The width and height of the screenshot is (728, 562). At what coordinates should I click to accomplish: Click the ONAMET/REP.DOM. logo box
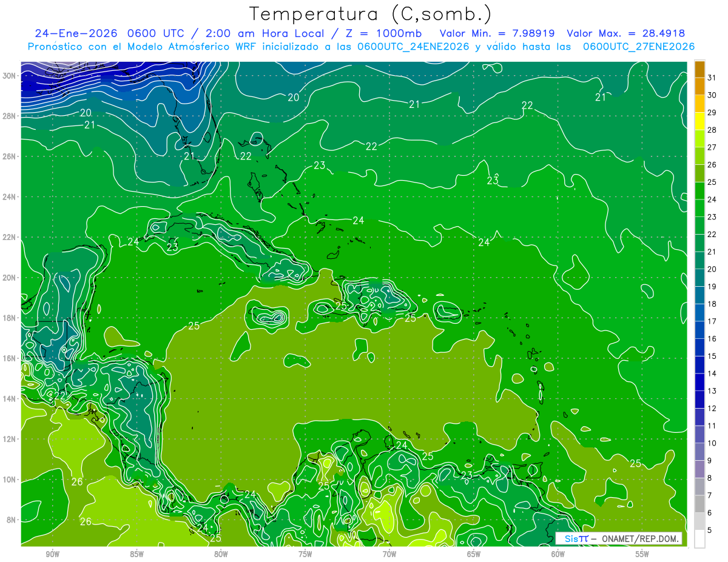pos(619,539)
